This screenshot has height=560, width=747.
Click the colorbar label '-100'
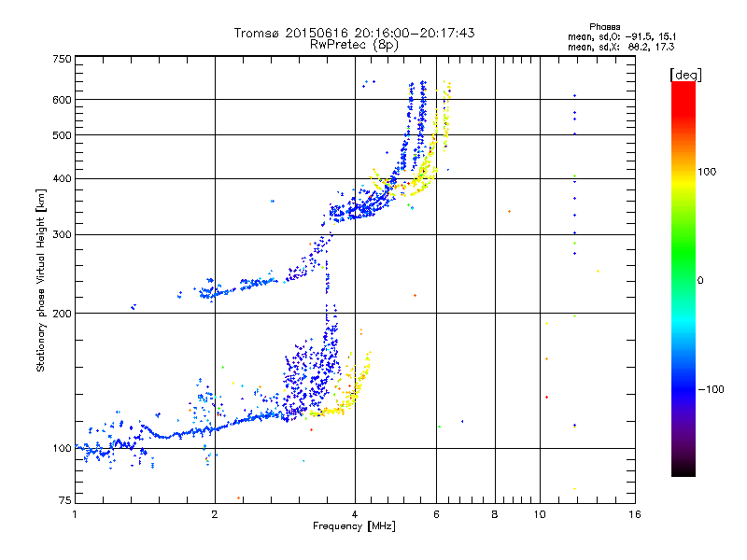[711, 389]
